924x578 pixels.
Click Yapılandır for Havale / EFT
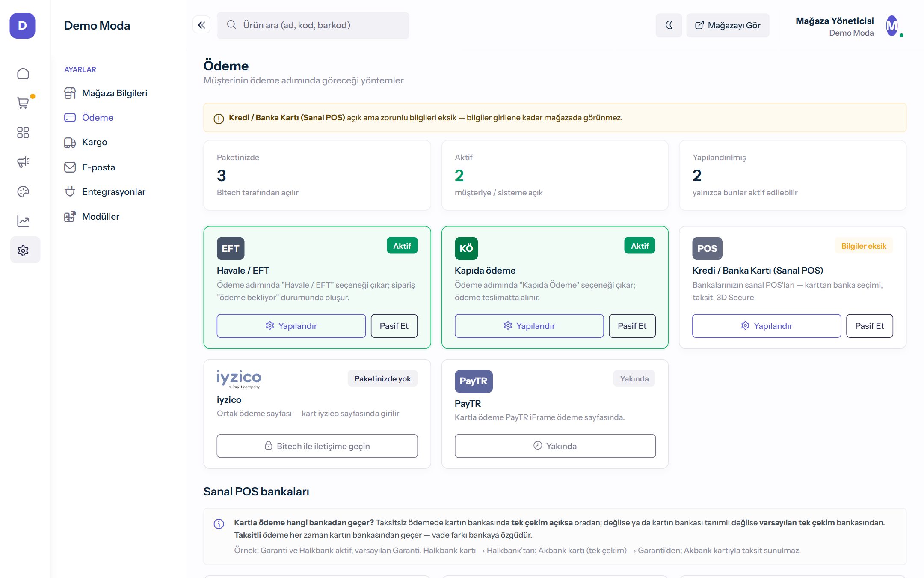(x=291, y=326)
